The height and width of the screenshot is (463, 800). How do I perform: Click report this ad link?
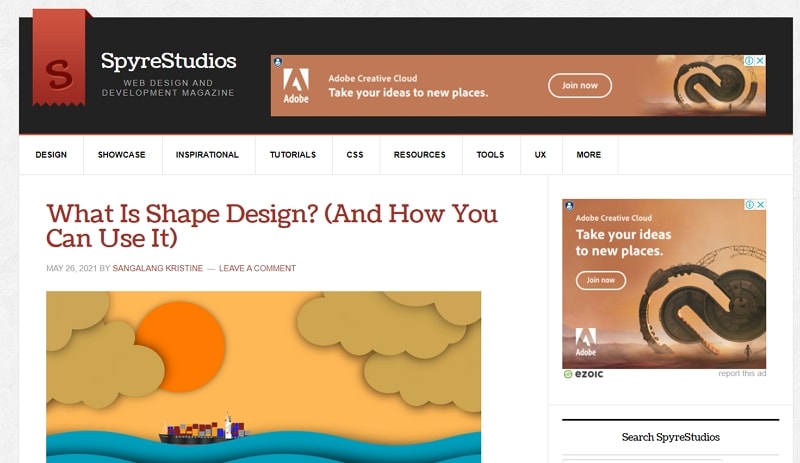point(742,374)
